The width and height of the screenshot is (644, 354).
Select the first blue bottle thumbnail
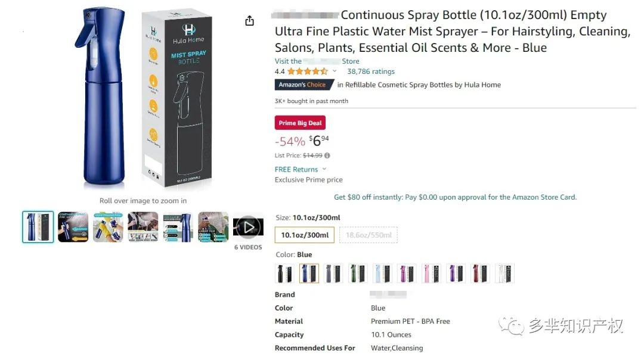38,227
